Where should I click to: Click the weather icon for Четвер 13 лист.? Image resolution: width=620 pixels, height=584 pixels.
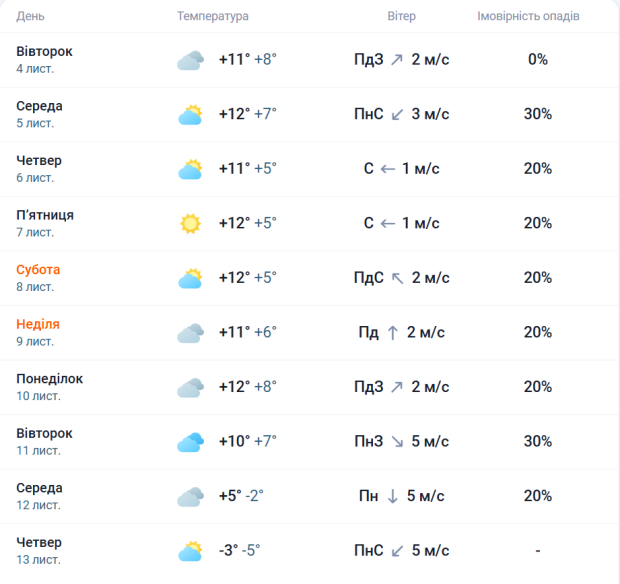(x=190, y=551)
